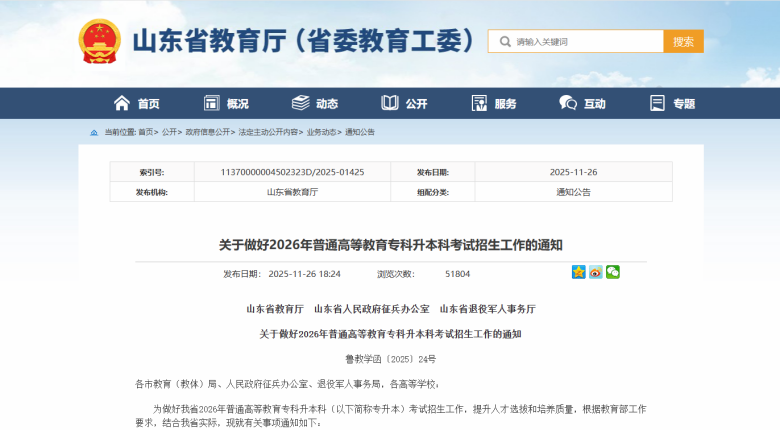Go to 法定主动公开内容 breadcrumb link
The width and height of the screenshot is (780, 430).
268,132
